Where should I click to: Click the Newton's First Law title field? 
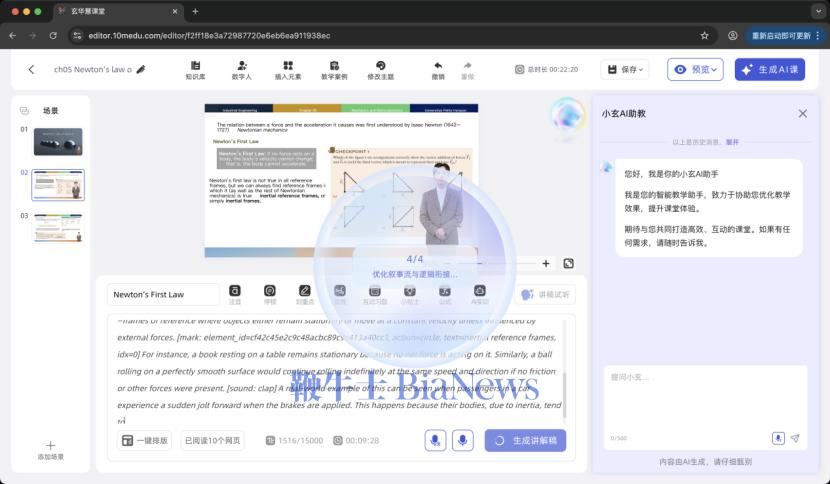163,294
